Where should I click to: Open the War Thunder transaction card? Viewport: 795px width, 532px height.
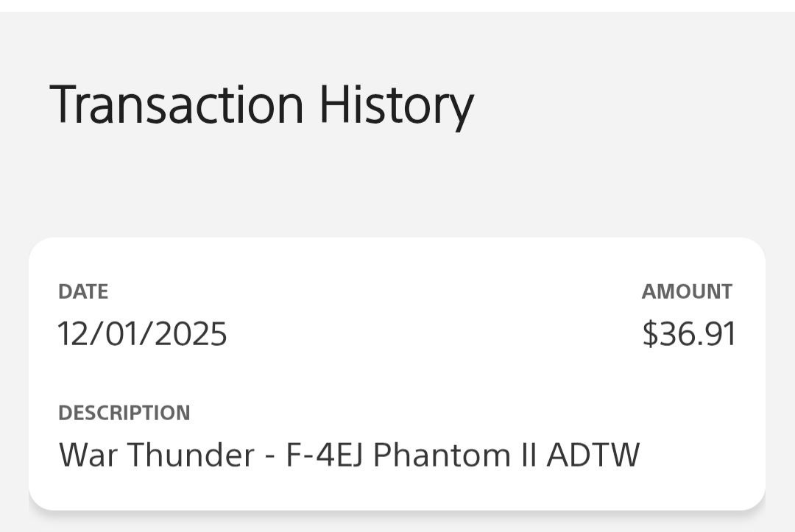(x=397, y=373)
